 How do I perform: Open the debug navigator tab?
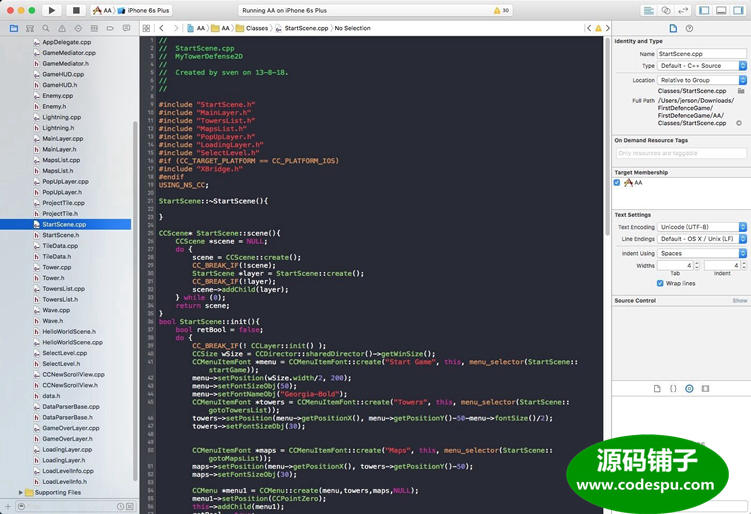point(94,28)
